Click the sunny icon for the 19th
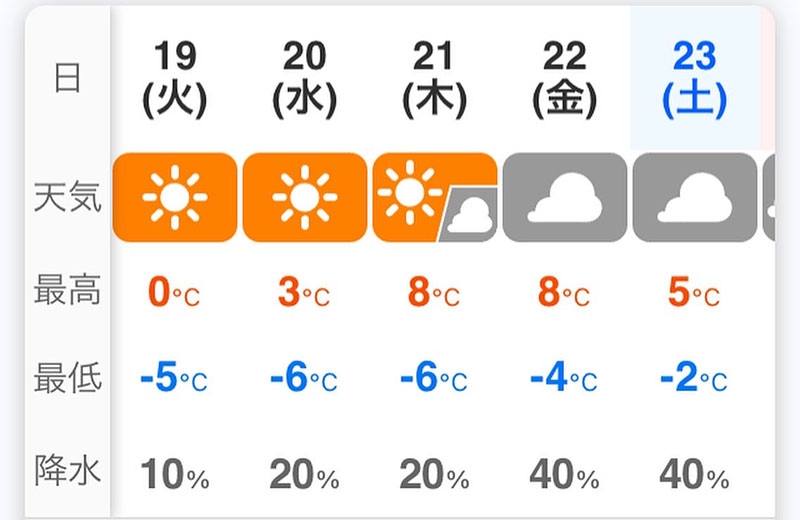 click(175, 197)
